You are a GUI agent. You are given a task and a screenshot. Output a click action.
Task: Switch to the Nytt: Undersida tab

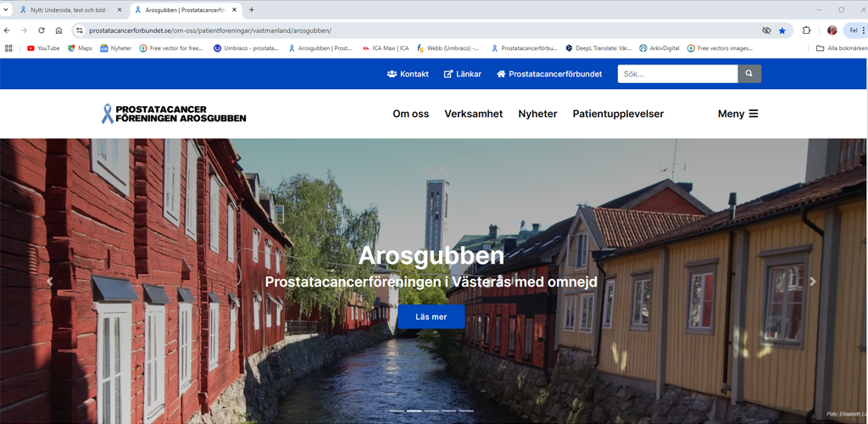[68, 10]
